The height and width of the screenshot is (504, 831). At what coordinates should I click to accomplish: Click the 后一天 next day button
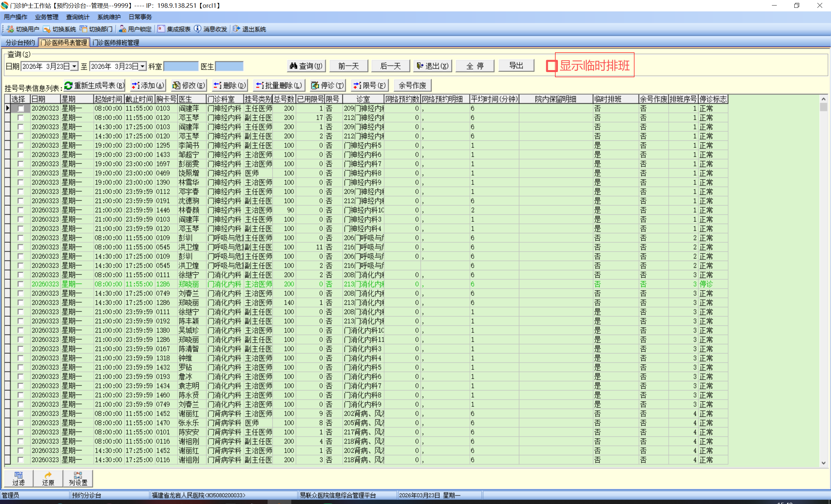point(390,66)
